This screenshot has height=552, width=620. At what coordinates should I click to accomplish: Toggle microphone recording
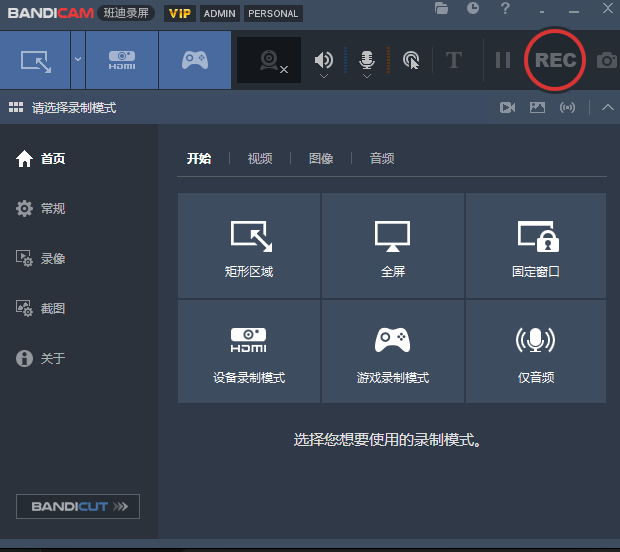[x=367, y=60]
